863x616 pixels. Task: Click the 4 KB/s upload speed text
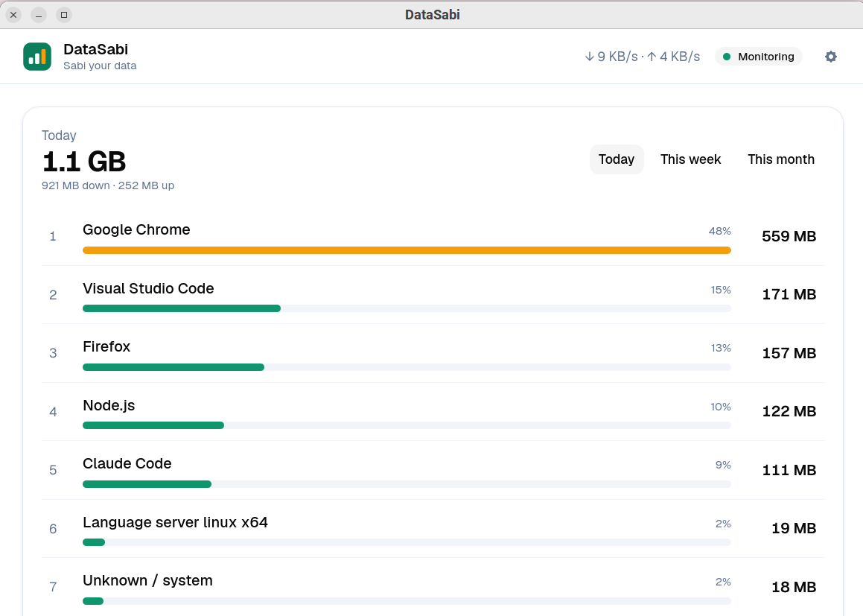(680, 57)
